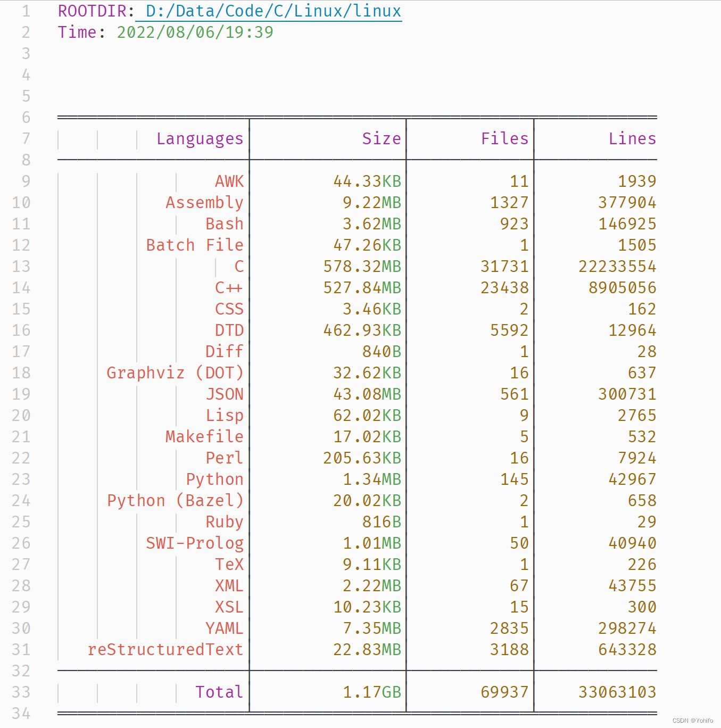
Task: Click line number 33 in gutter
Action: point(21,692)
